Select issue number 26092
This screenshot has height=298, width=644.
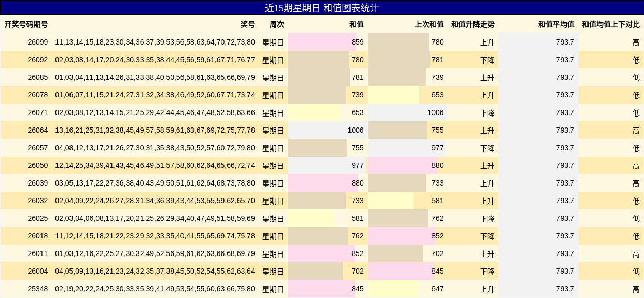38,60
